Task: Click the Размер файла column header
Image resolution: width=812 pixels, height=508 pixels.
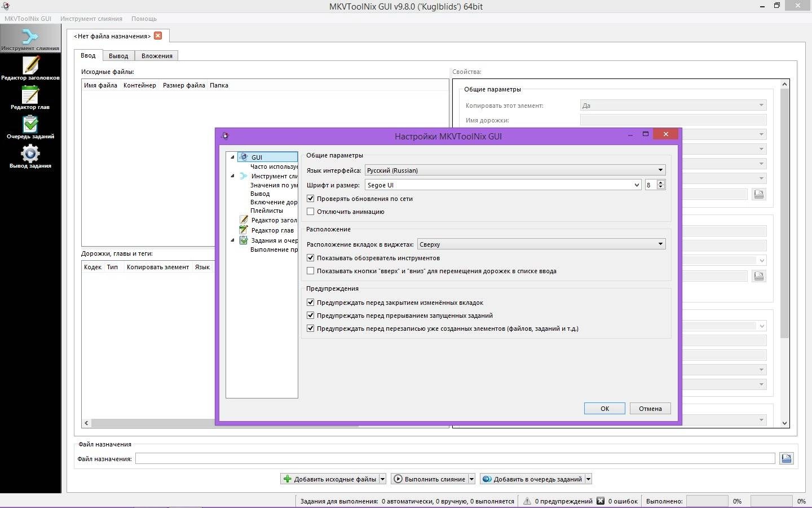Action: tap(184, 85)
